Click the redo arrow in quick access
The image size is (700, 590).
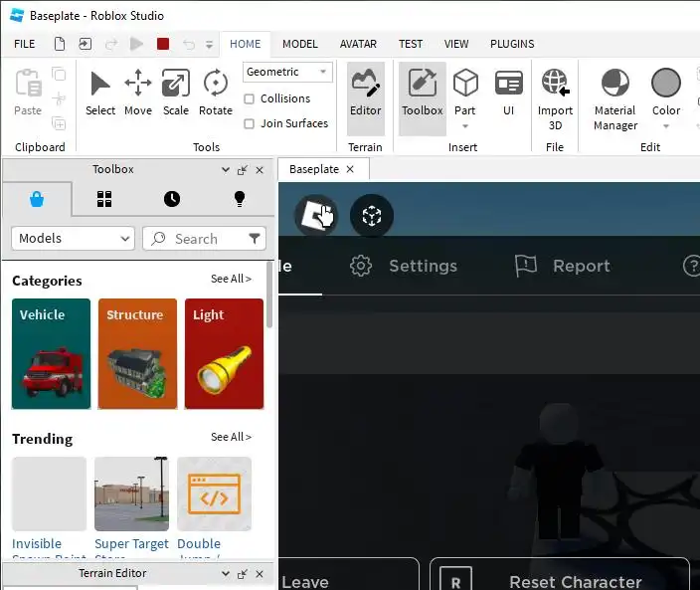111,44
